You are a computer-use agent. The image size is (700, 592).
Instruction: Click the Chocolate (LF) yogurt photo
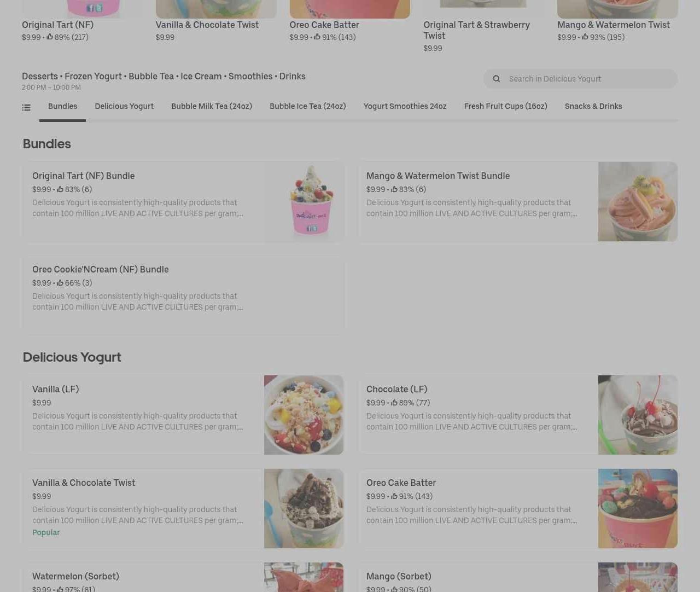point(638,415)
